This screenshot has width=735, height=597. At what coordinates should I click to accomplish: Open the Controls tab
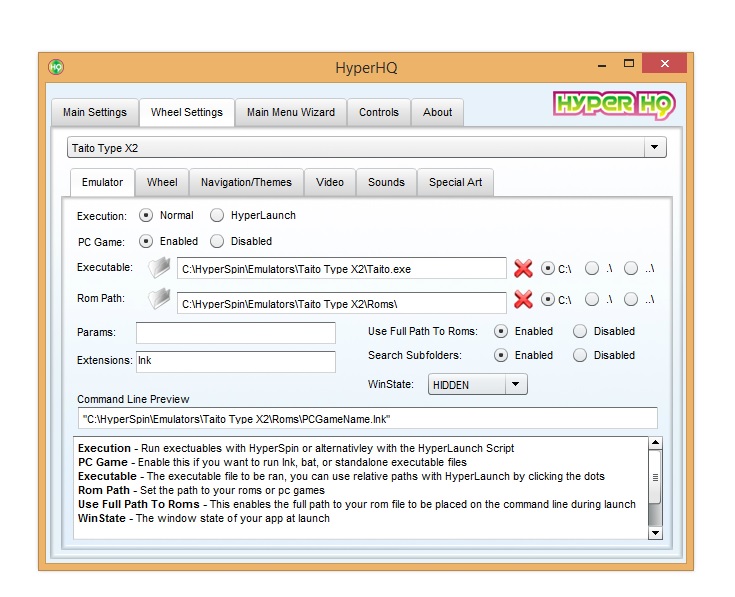tap(379, 112)
